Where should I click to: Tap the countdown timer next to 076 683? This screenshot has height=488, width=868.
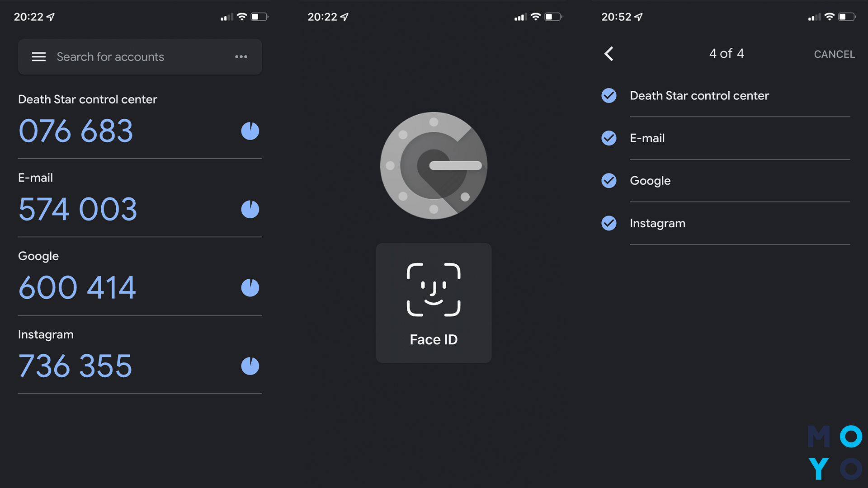(x=250, y=131)
